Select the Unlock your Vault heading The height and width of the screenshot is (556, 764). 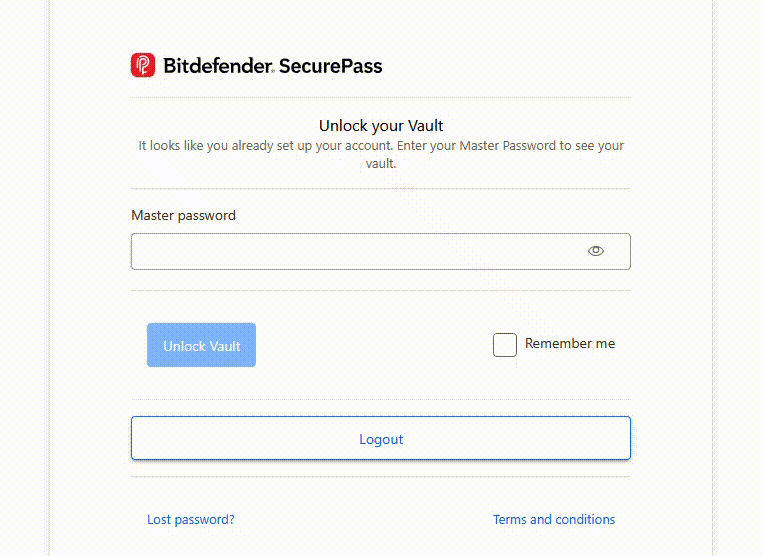[381, 126]
